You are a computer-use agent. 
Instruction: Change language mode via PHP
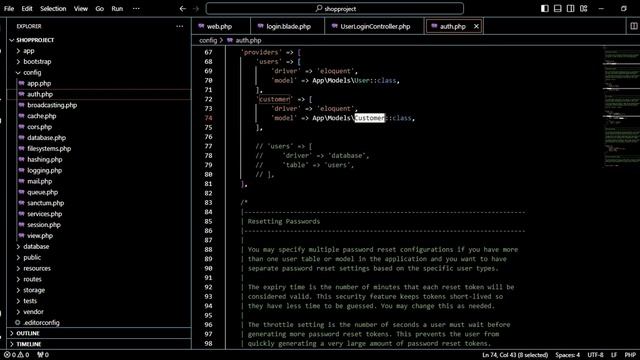(630, 355)
